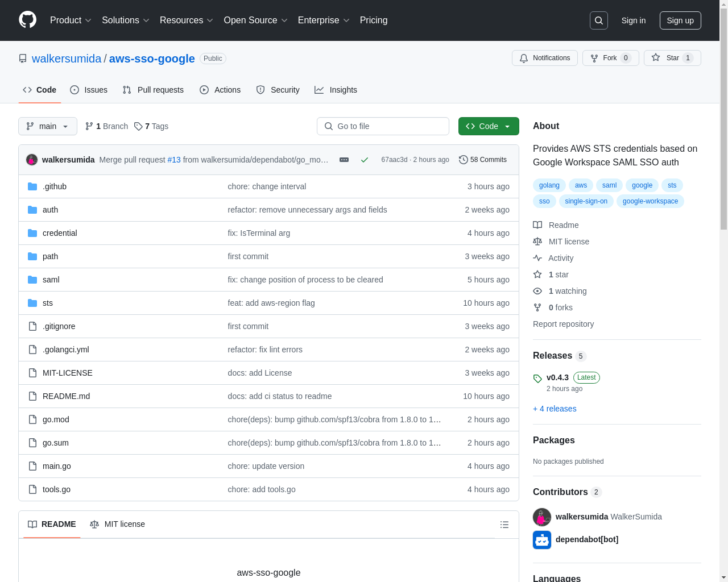Screen dimensions: 728x582
Task: View the 1 watching link
Action: (560, 291)
